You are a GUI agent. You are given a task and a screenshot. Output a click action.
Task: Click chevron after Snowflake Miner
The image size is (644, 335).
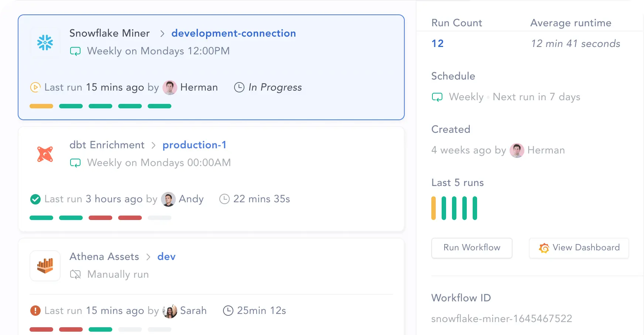click(x=162, y=34)
